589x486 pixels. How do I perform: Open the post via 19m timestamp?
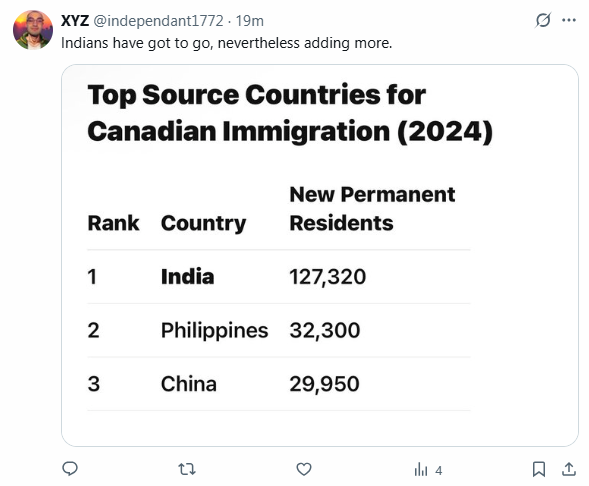coord(250,21)
